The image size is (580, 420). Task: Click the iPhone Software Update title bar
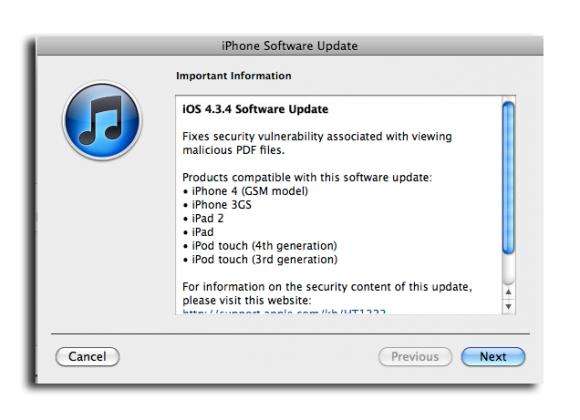point(290,46)
